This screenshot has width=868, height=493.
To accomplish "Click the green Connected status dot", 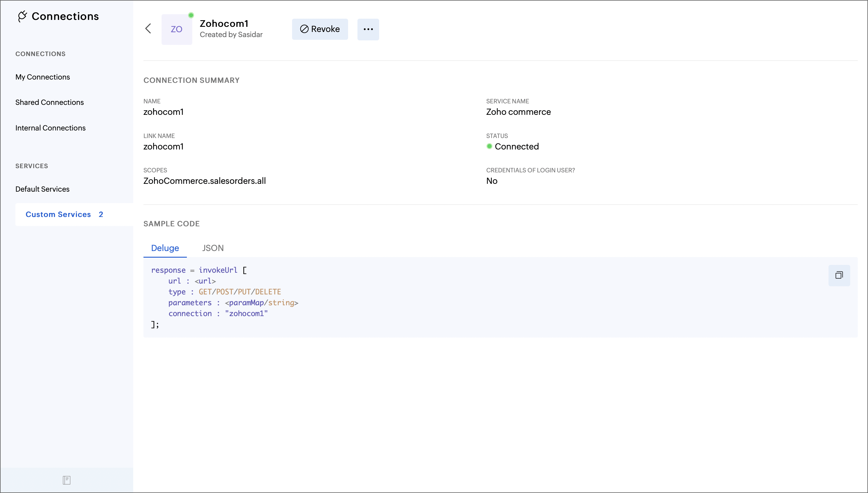I will pyautogui.click(x=489, y=146).
